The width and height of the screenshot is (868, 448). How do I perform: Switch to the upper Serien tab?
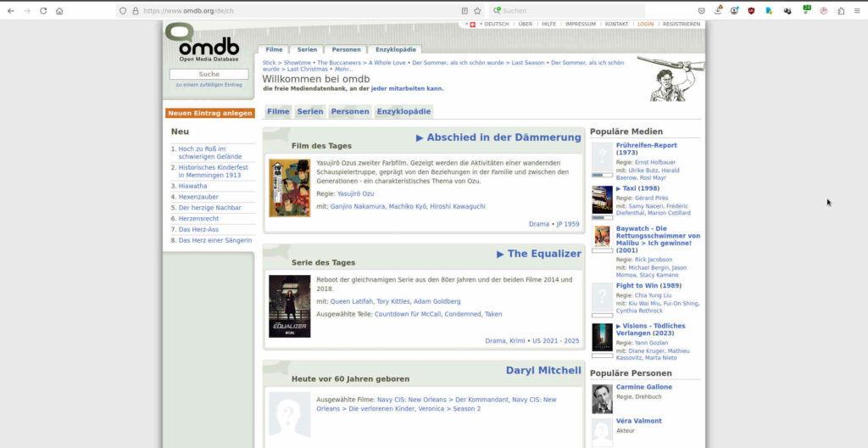click(307, 49)
